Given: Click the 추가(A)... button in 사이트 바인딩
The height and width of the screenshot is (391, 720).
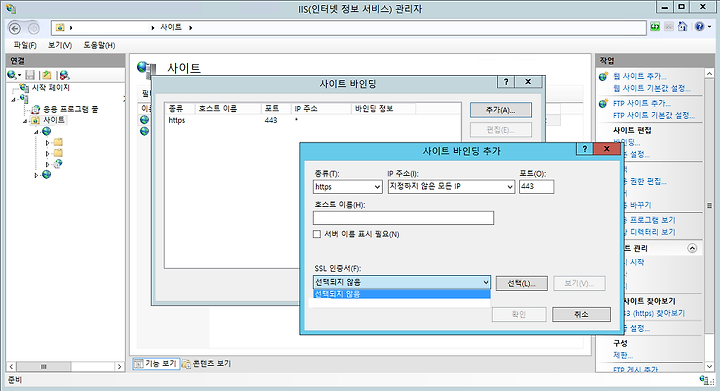Looking at the screenshot, I should tap(501, 110).
